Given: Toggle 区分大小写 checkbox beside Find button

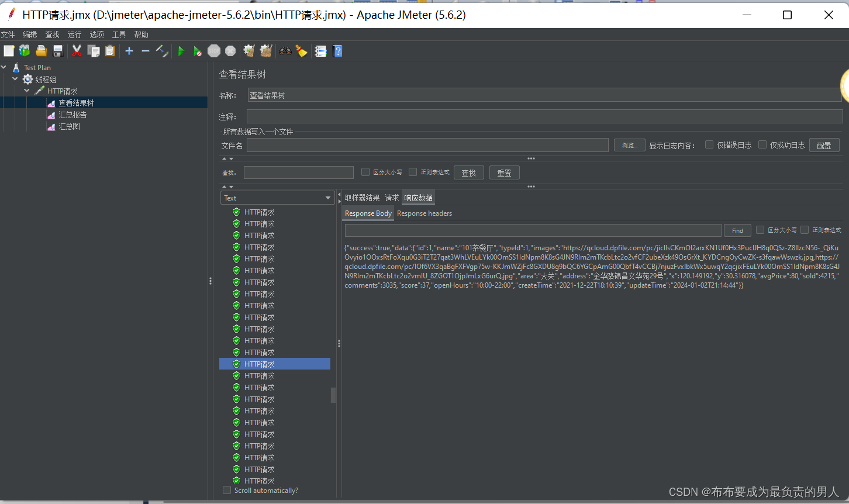Looking at the screenshot, I should coord(760,230).
